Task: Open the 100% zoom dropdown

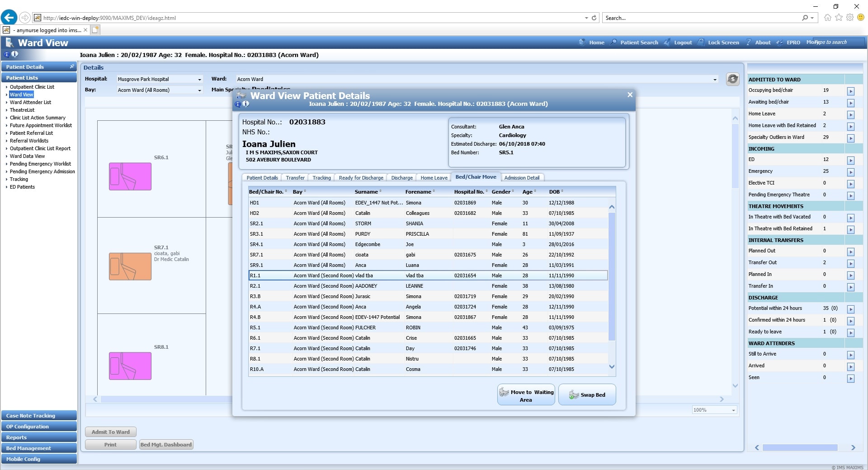Action: coord(714,410)
